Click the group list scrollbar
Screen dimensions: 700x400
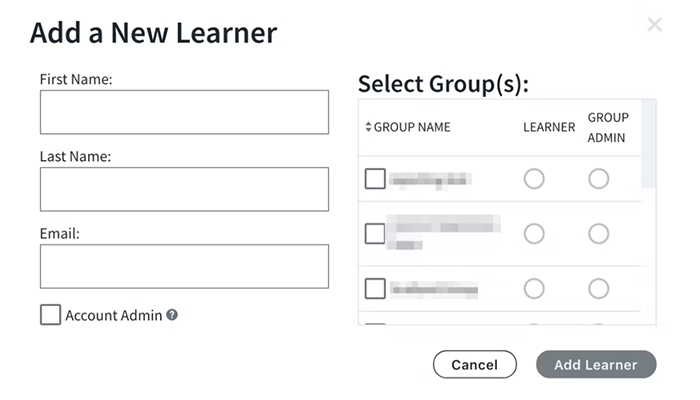click(648, 145)
